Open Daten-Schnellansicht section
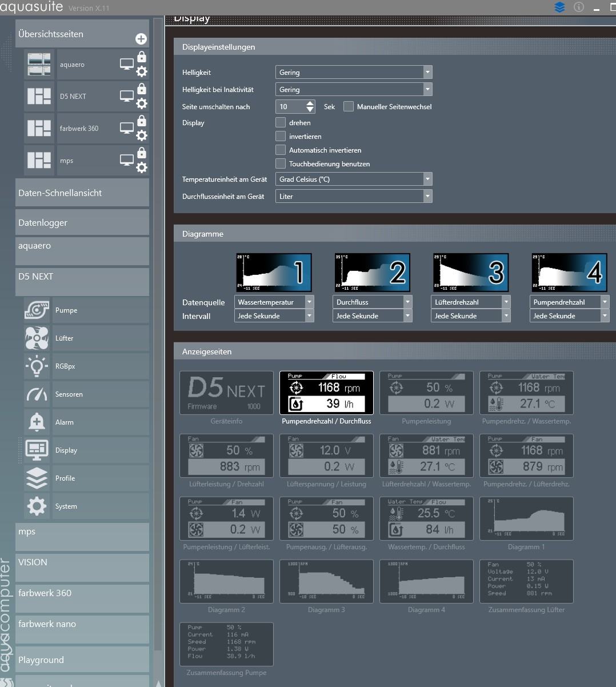The width and height of the screenshot is (616, 687). pyautogui.click(x=82, y=193)
